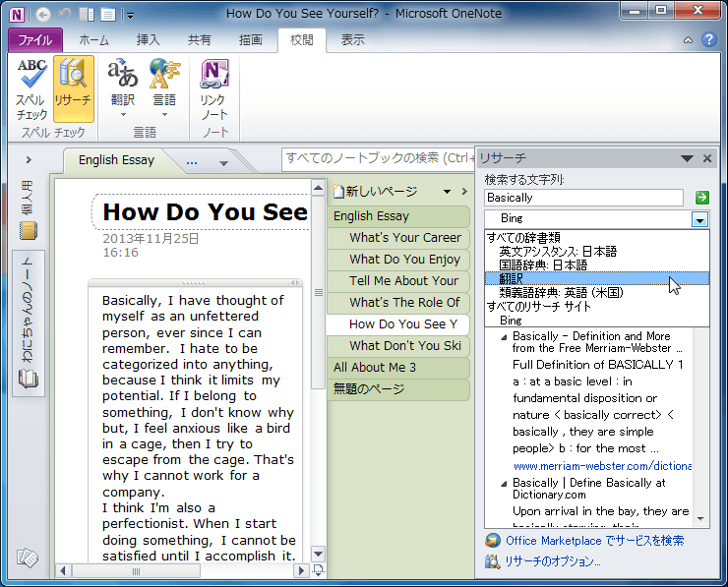This screenshot has width=728, height=587.
Task: Click the note page scroll down arrow
Action: (x=318, y=554)
